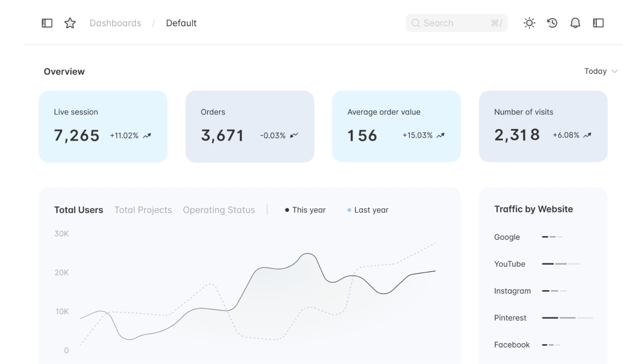Switch to the Operating Status tab
This screenshot has width=623, height=364.
click(219, 210)
